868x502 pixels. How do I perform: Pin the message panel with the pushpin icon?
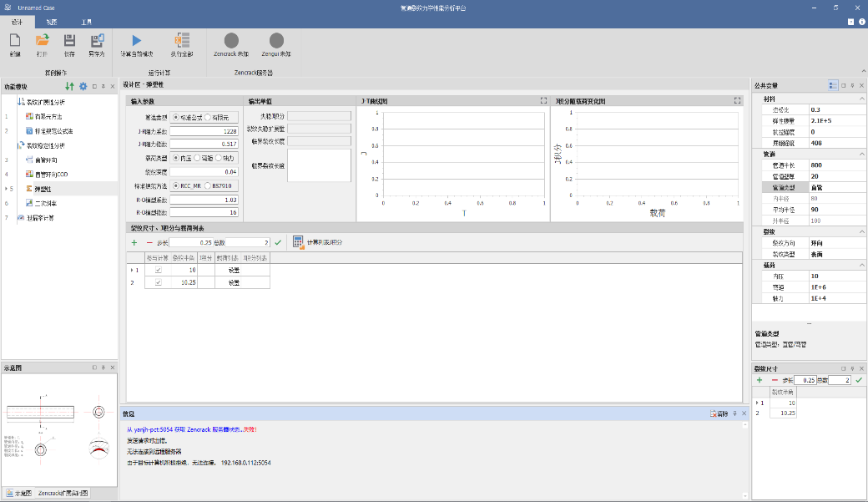(x=735, y=414)
